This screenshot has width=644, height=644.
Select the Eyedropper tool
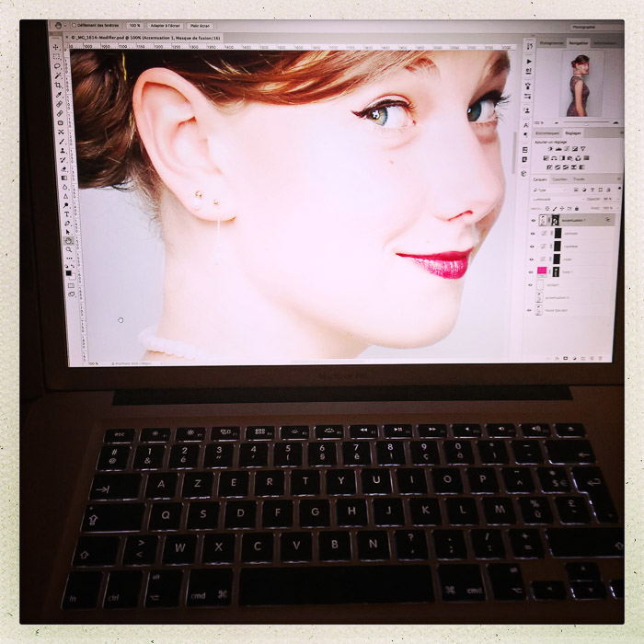pyautogui.click(x=59, y=95)
